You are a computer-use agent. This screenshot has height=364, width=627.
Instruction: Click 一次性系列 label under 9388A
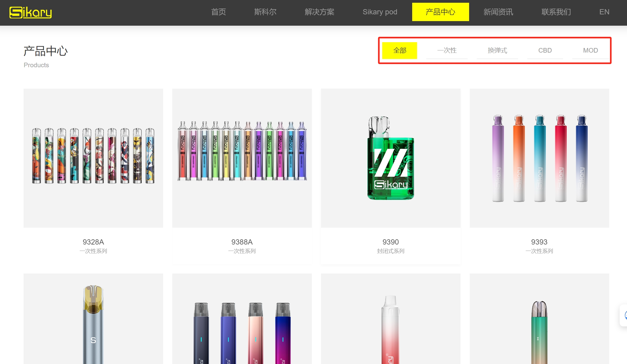point(242,251)
